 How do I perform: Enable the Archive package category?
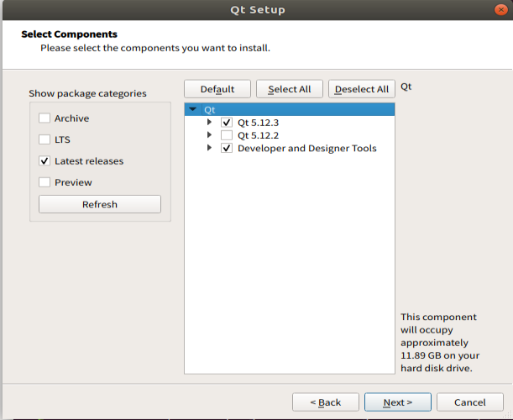[44, 118]
